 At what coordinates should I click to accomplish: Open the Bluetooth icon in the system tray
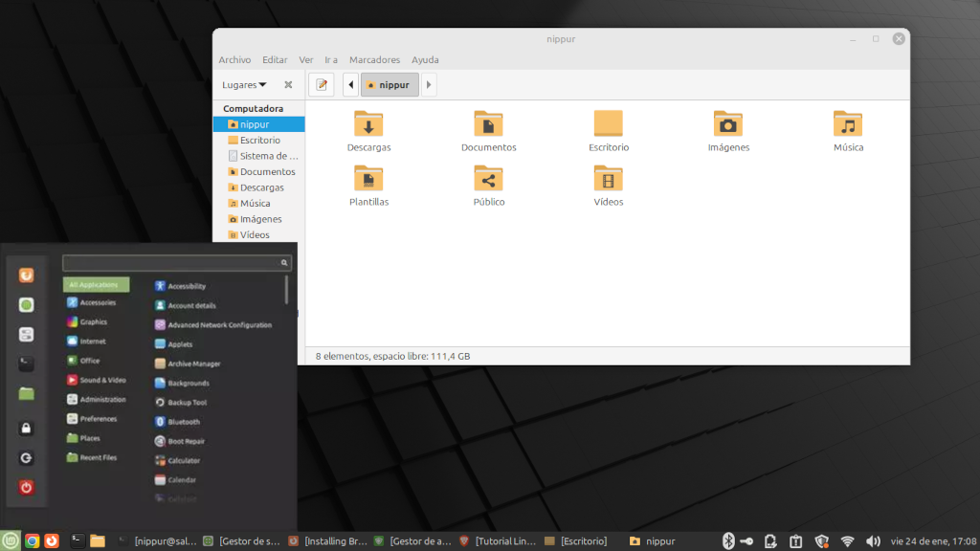coord(728,540)
